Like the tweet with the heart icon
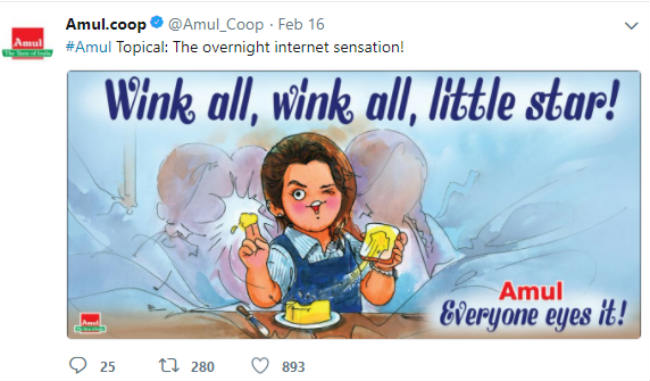650x381 pixels. click(260, 366)
